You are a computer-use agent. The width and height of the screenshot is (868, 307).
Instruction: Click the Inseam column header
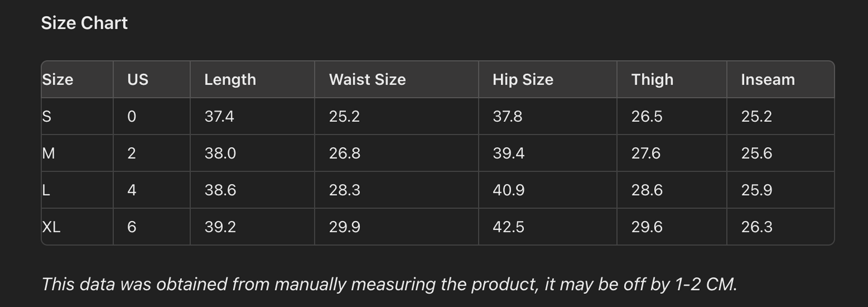(768, 80)
